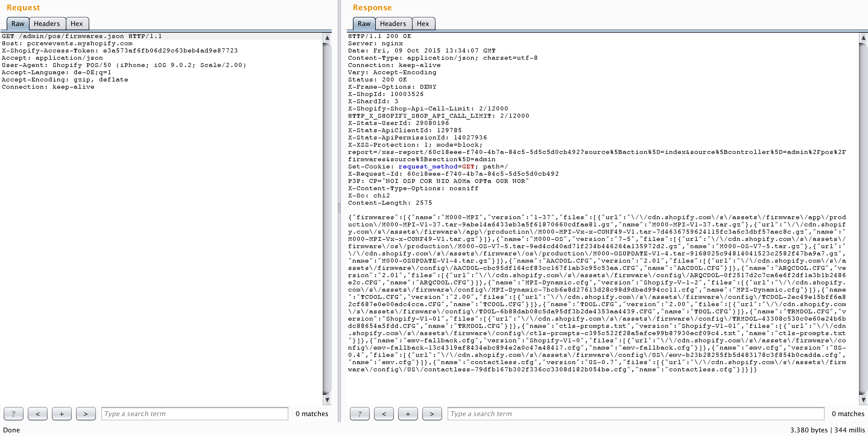
Task: Click the Response Vary: Accept-Encoding header
Action: point(392,72)
